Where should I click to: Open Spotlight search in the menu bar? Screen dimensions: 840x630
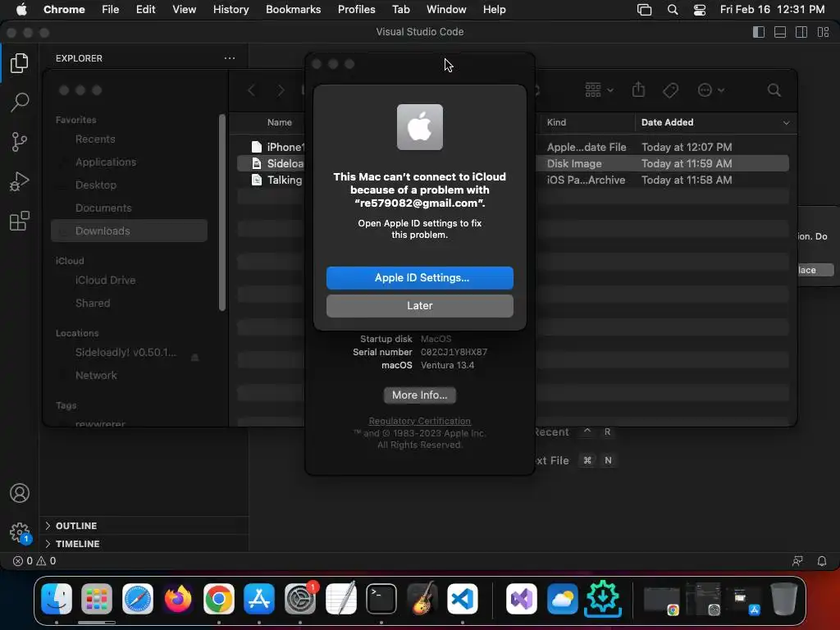click(x=673, y=10)
